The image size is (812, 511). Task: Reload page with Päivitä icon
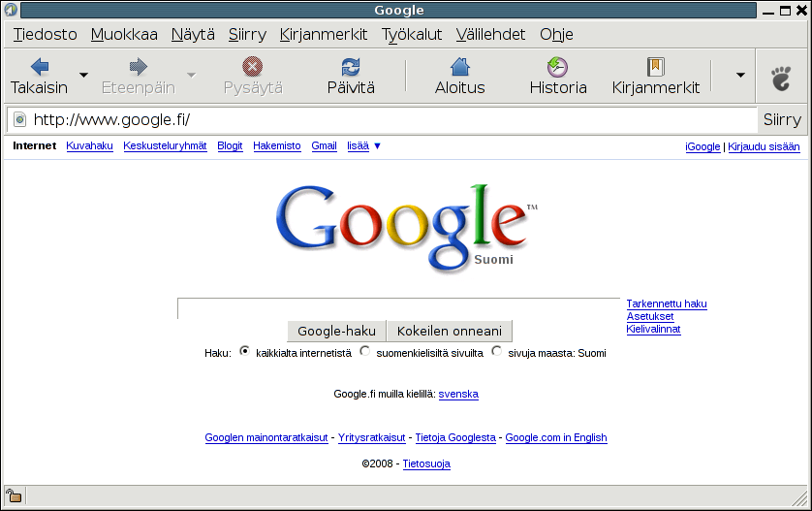point(350,67)
